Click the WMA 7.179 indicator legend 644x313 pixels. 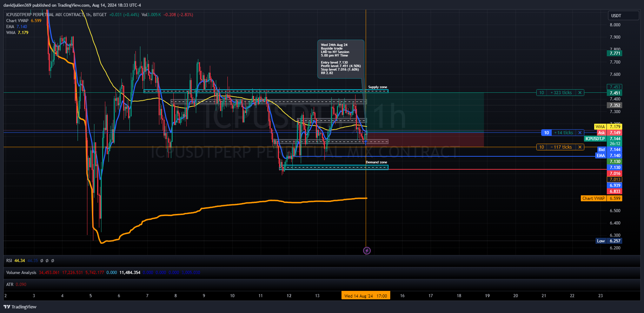pos(17,33)
